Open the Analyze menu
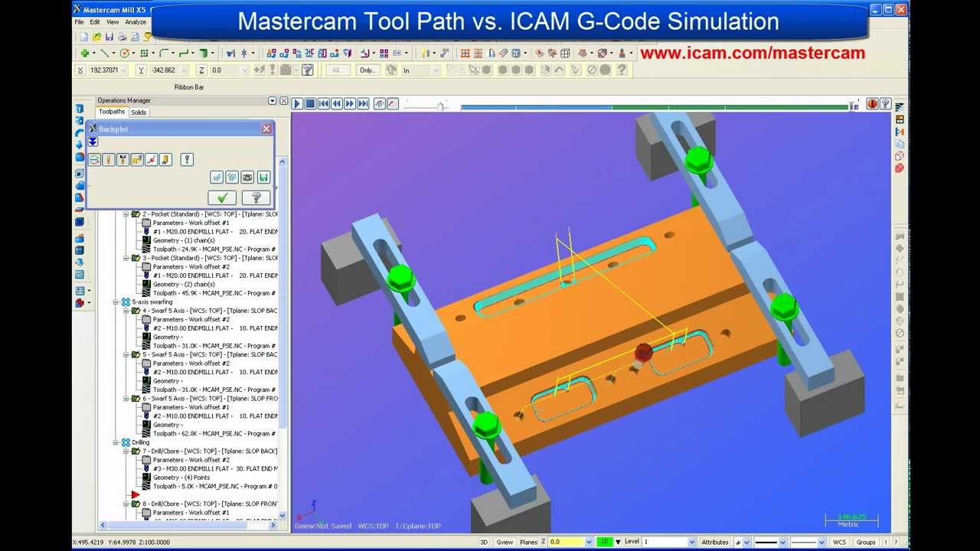This screenshot has width=980, height=551. (x=135, y=22)
